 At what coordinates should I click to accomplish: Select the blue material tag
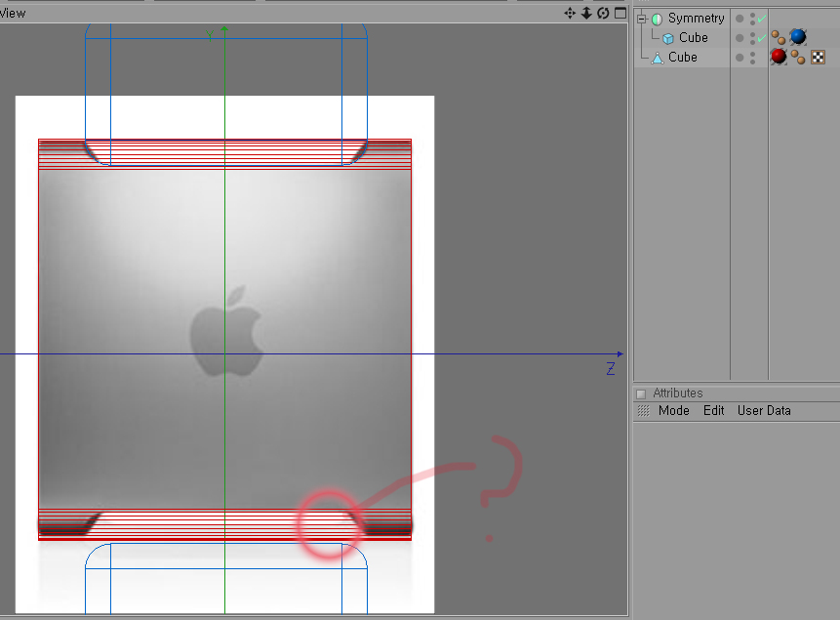point(798,37)
